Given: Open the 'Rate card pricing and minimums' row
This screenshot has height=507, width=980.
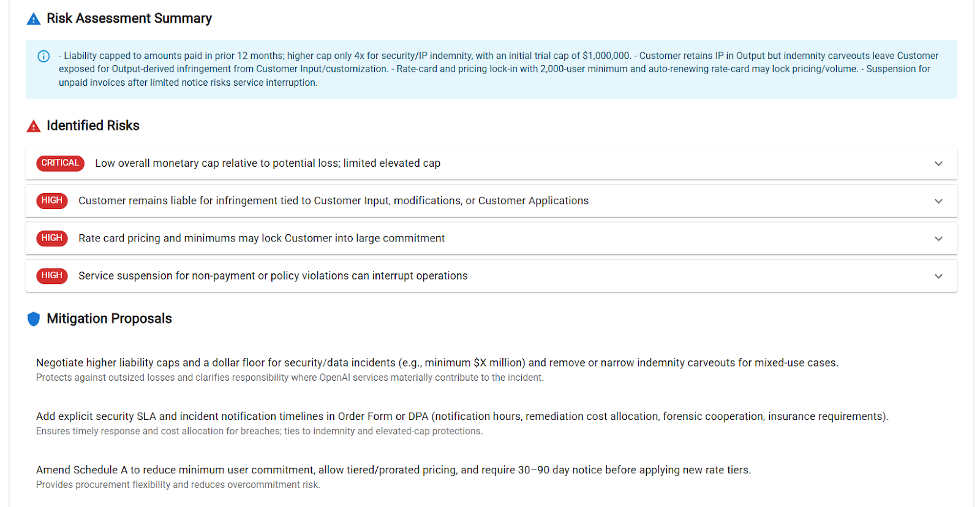Looking at the screenshot, I should pyautogui.click(x=262, y=238).
